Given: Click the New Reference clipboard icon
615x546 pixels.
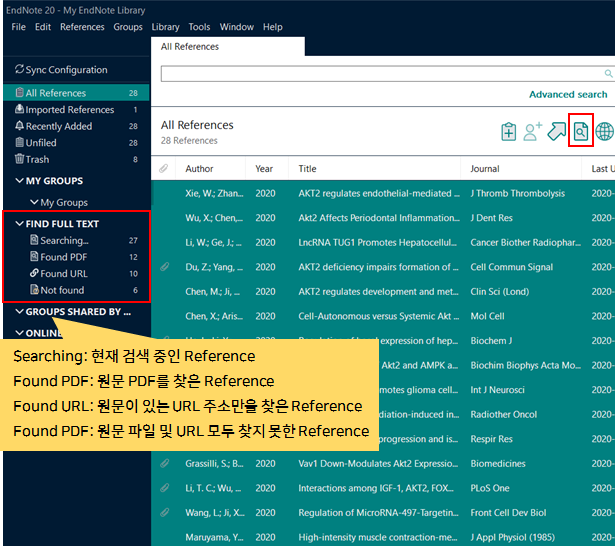Looking at the screenshot, I should pos(509,131).
